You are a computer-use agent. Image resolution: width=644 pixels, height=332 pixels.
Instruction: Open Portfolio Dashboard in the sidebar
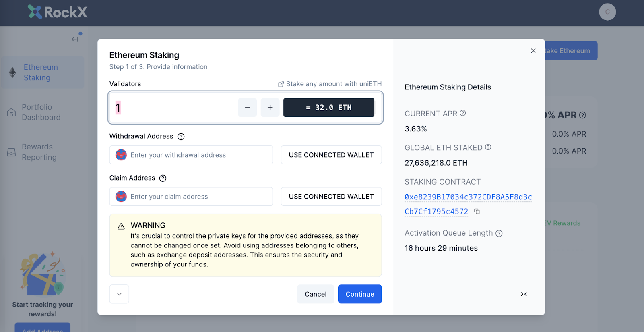pos(41,112)
